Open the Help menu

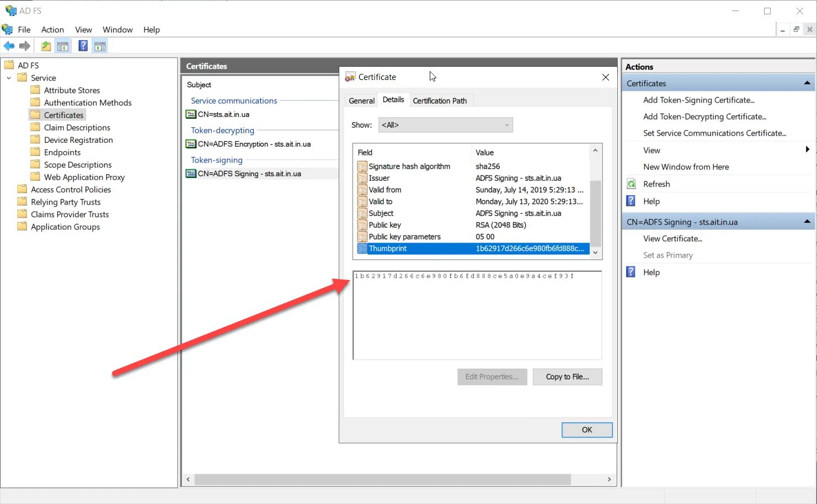point(151,30)
